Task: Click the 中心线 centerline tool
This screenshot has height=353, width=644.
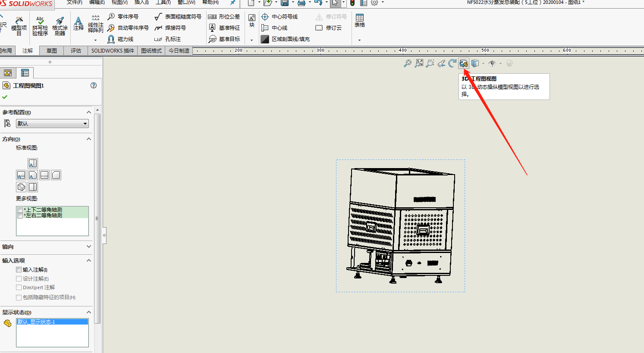Action: 274,28
